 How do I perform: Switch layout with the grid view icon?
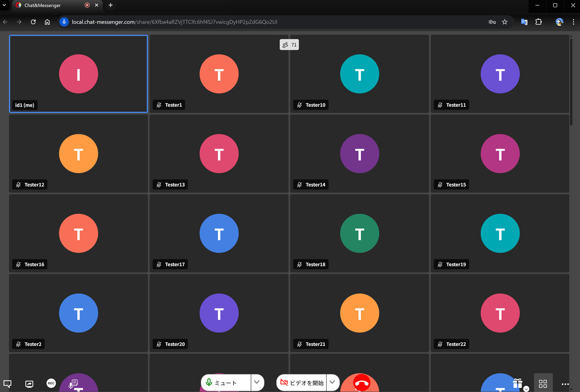[543, 384]
